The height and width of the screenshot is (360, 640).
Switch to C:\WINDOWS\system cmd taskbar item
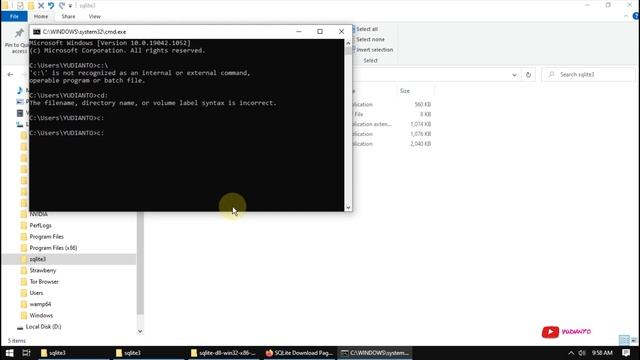(375, 353)
